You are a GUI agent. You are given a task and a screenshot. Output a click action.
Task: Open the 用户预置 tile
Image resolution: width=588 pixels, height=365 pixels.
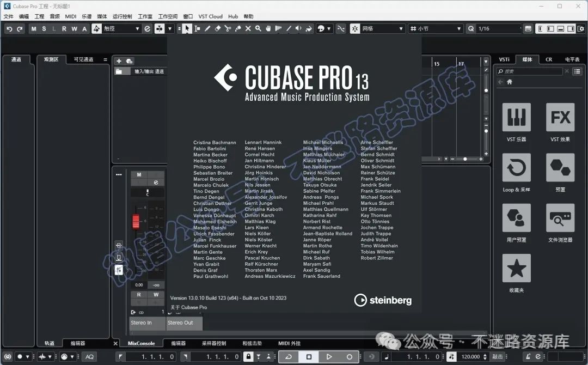coord(516,217)
